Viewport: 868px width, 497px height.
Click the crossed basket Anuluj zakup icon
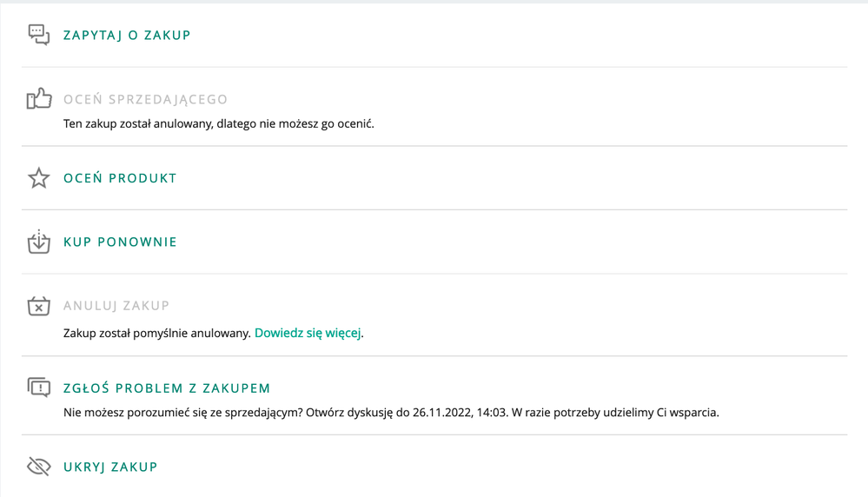pos(39,306)
